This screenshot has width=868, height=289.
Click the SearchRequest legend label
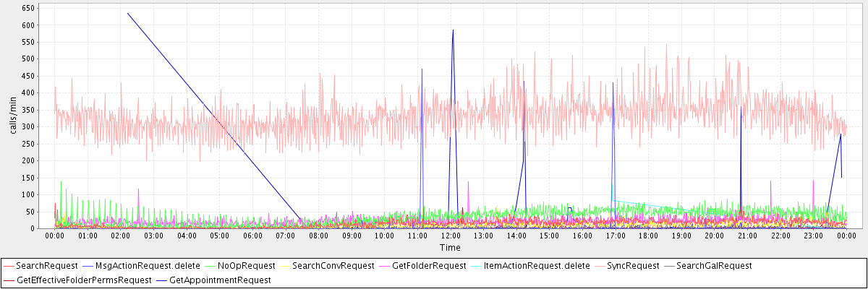pyautogui.click(x=46, y=266)
